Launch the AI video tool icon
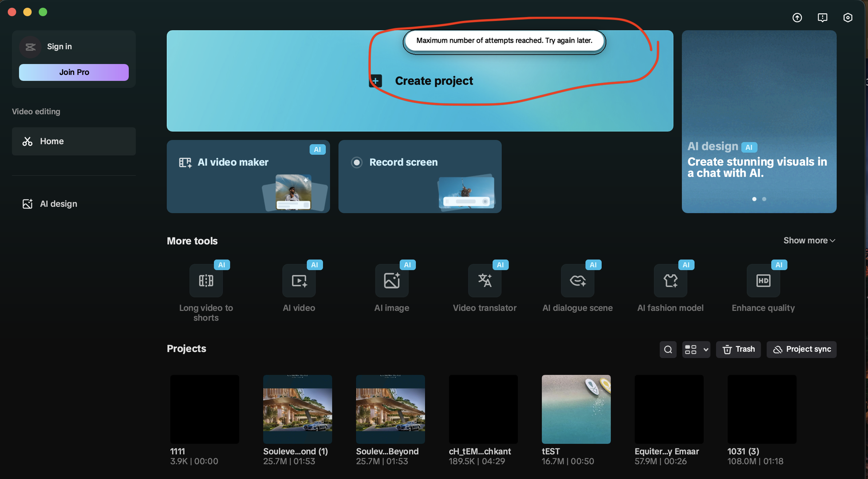Image resolution: width=868 pixels, height=479 pixels. click(x=299, y=280)
